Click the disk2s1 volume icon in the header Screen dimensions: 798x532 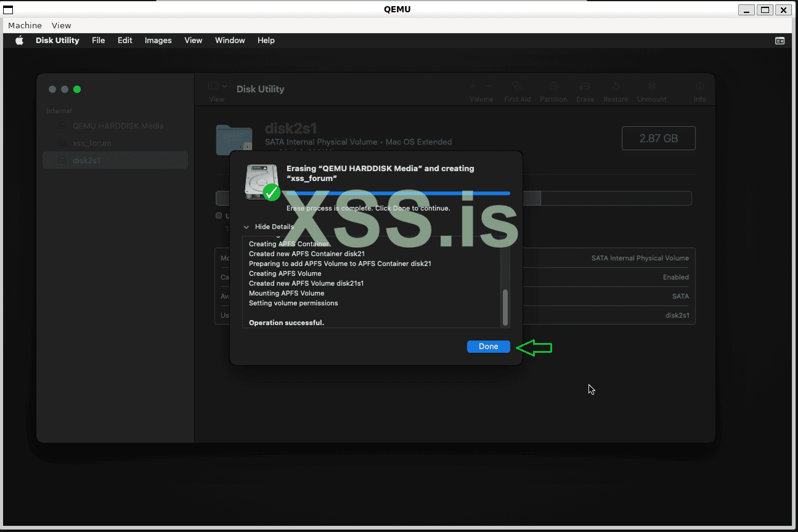coord(234,139)
